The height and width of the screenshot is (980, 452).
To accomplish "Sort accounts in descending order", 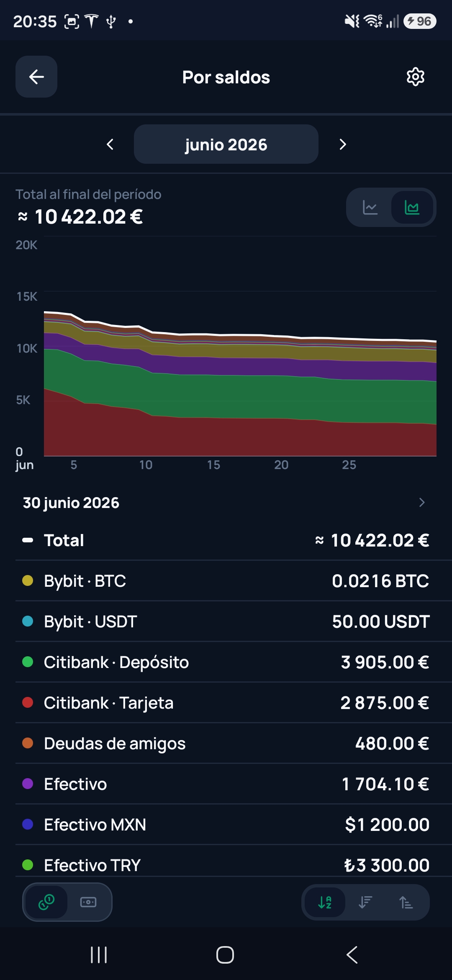I will 365,902.
